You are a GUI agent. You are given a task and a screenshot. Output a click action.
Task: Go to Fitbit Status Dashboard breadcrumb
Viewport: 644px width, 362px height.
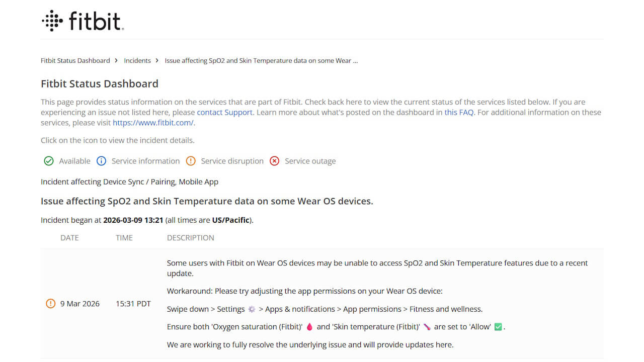[75, 61]
